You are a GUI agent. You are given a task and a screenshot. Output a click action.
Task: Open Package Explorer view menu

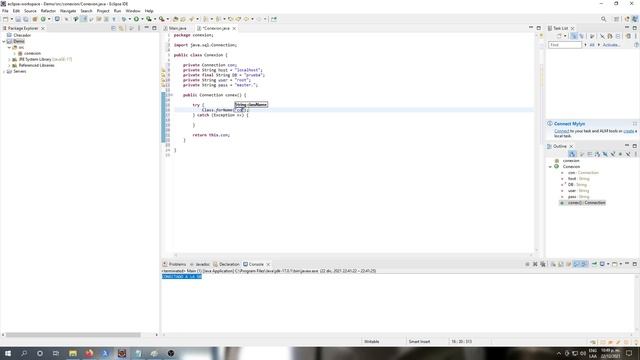pos(139,28)
